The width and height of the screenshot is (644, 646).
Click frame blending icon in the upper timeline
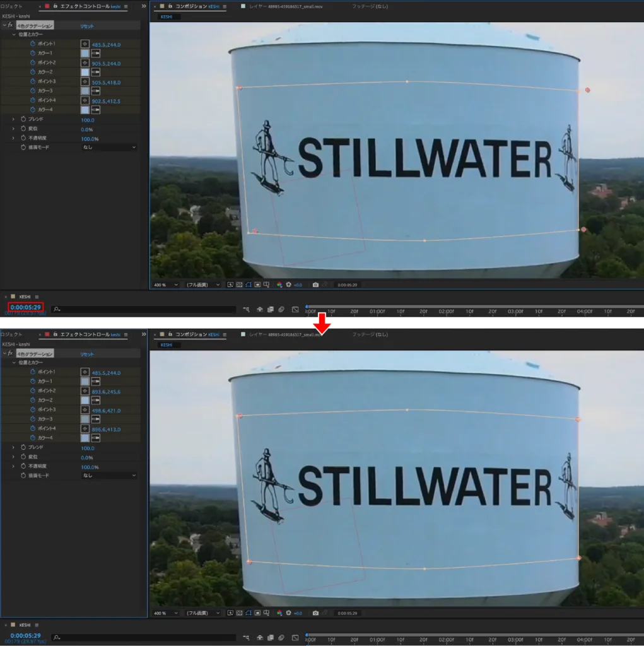[x=271, y=309]
